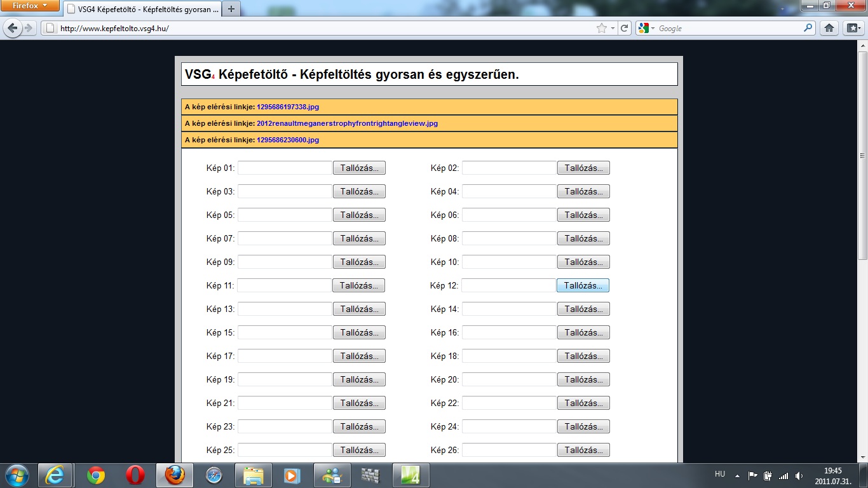Click the Reload page icon
This screenshot has height=488, width=868.
pyautogui.click(x=625, y=28)
